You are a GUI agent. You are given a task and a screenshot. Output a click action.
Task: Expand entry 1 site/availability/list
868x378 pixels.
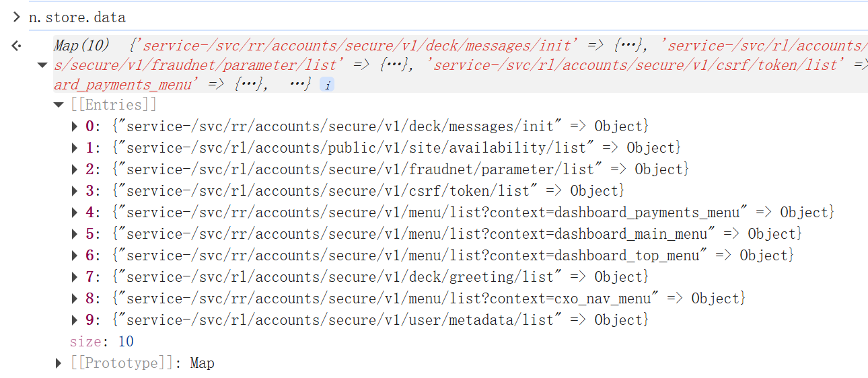(x=75, y=148)
